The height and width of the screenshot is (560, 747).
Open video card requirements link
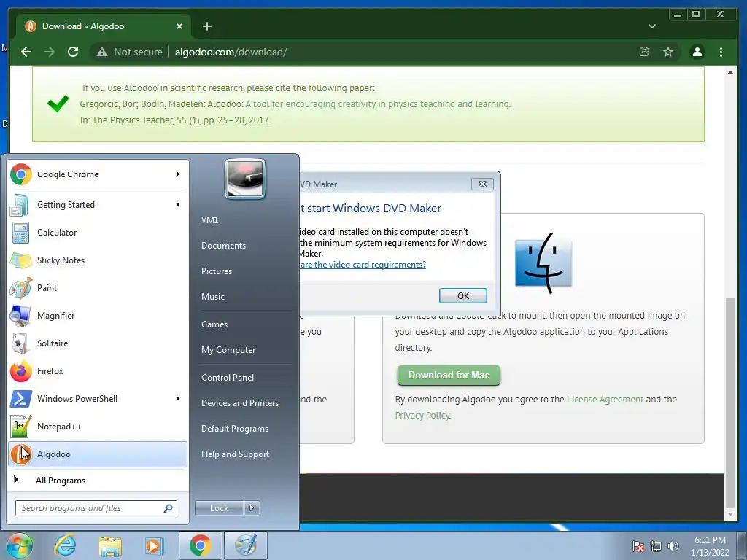click(363, 265)
